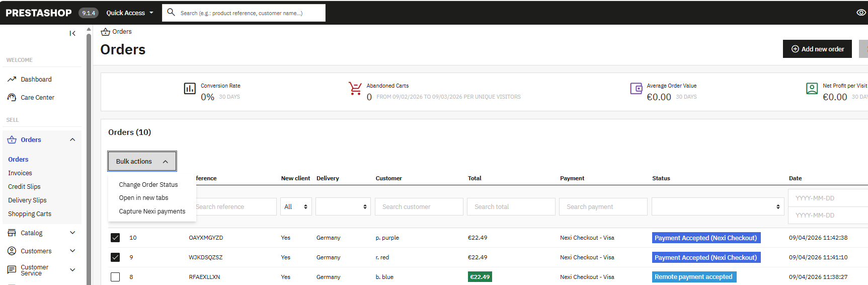Open the Status filter dropdown
The width and height of the screenshot is (868, 285).
pos(718,206)
